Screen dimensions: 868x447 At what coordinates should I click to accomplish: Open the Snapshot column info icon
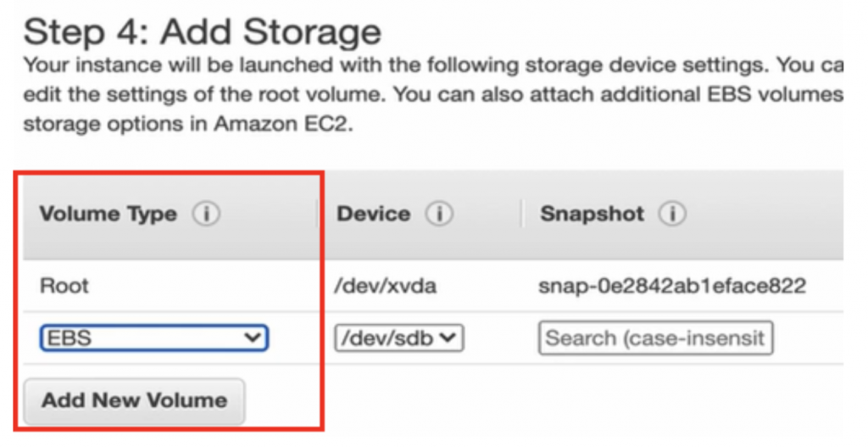tap(671, 215)
